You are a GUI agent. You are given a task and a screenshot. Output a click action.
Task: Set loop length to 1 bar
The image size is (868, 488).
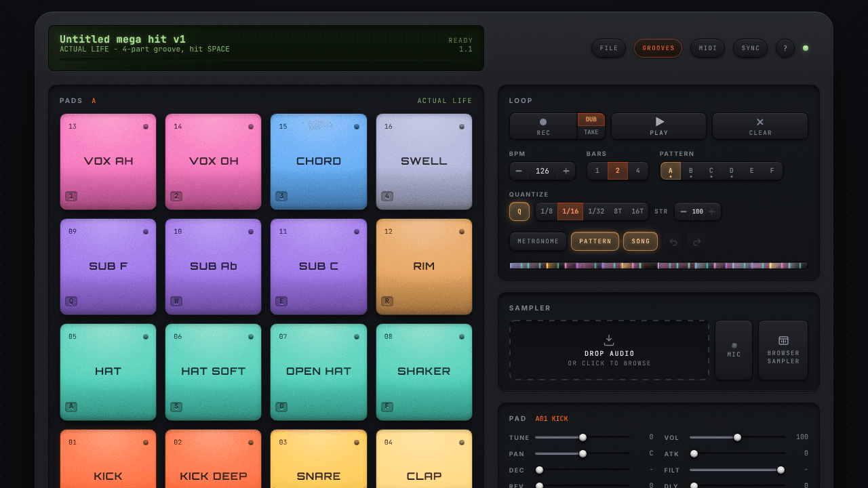[597, 171]
